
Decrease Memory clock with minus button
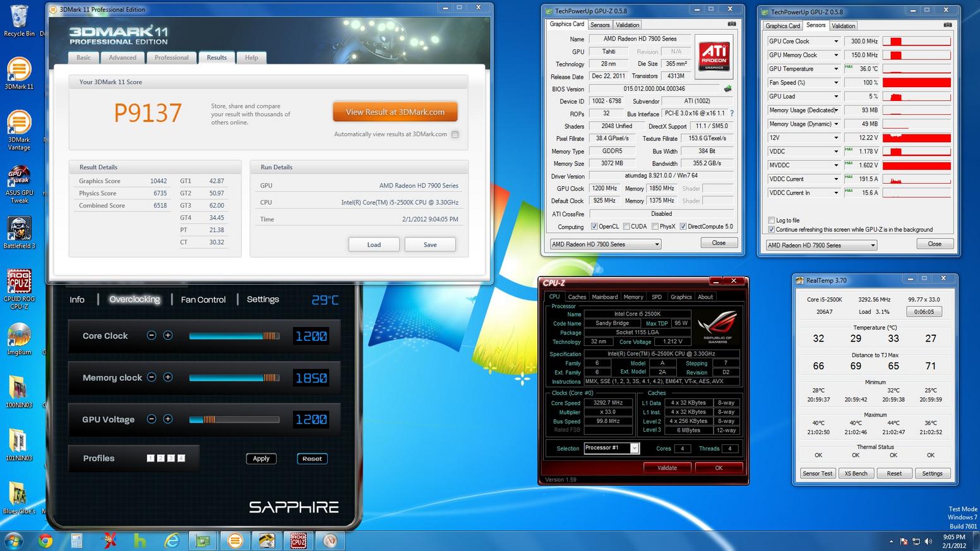[x=152, y=377]
